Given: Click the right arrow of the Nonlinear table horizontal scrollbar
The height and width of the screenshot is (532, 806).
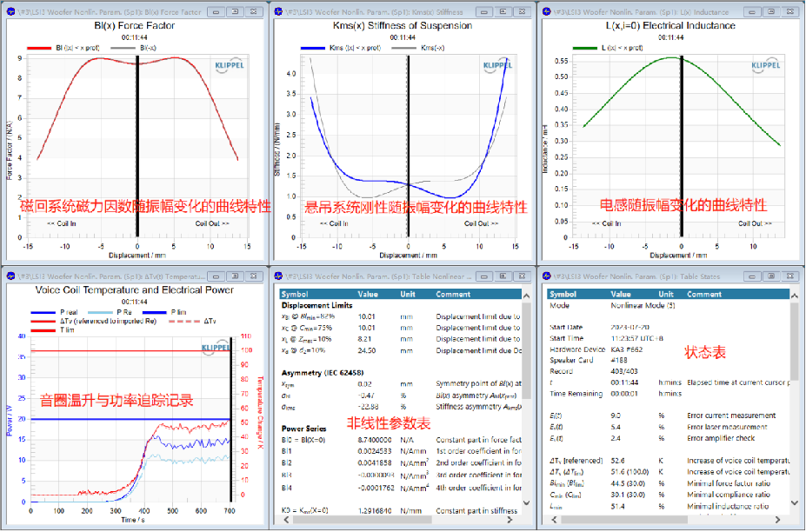Looking at the screenshot, I should click(x=510, y=520).
